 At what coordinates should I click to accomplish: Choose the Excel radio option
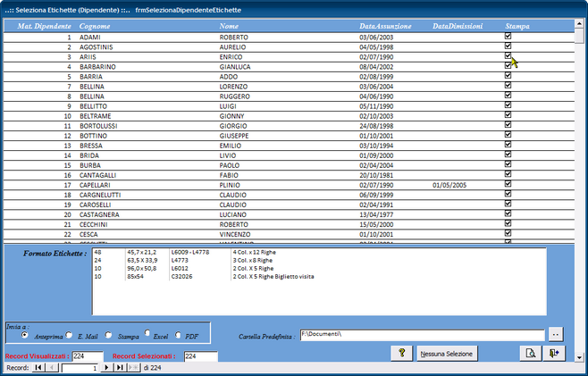(147, 335)
